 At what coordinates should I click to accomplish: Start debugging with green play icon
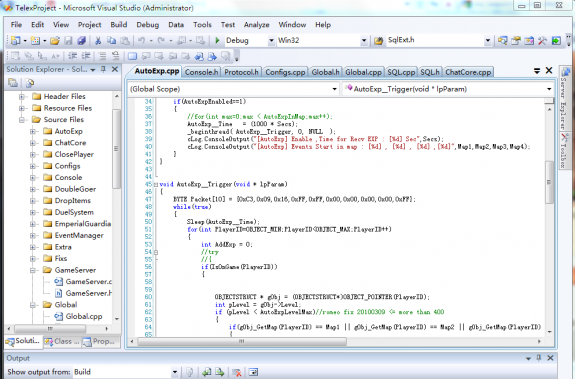217,40
